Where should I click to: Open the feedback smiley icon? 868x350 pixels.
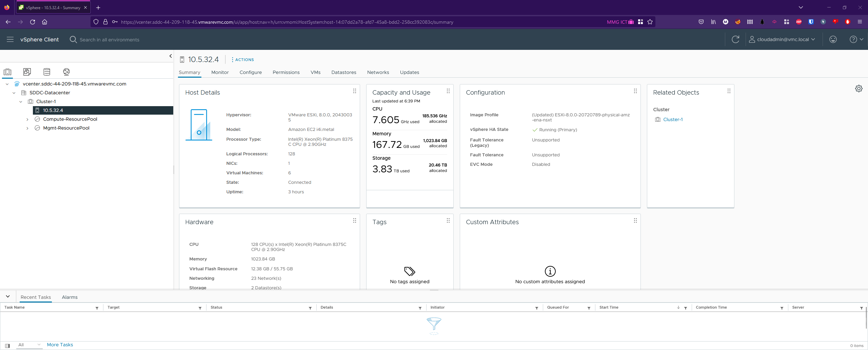(833, 39)
